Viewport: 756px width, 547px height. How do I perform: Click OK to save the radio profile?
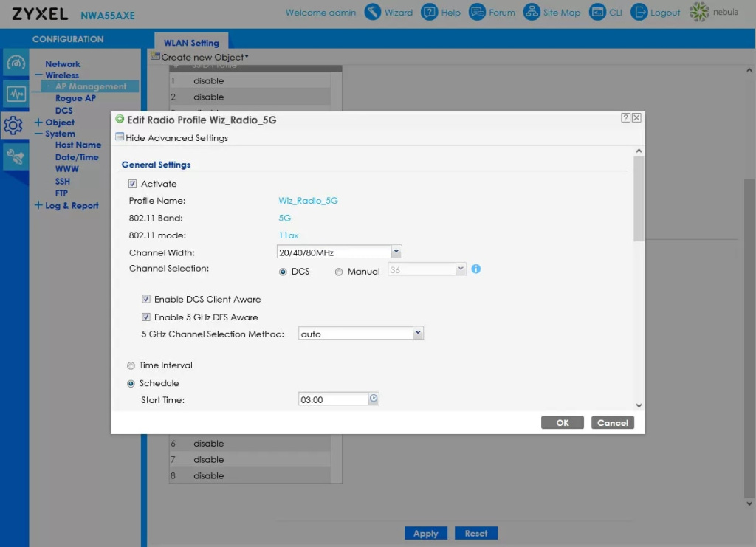pos(563,423)
